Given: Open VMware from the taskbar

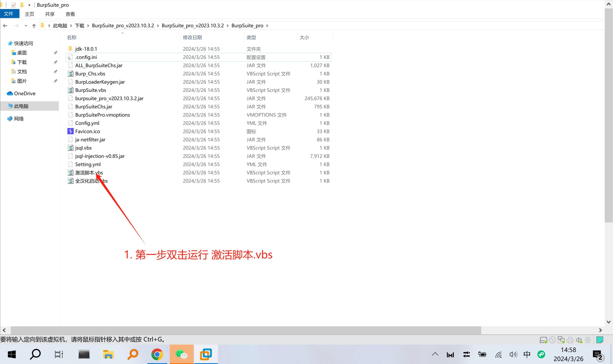Looking at the screenshot, I should tap(206, 354).
